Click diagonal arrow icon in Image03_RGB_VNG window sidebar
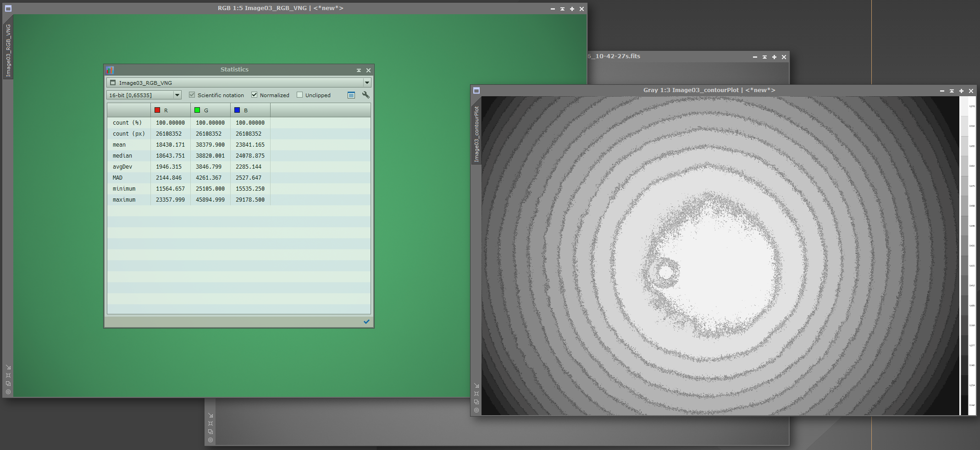 8,367
